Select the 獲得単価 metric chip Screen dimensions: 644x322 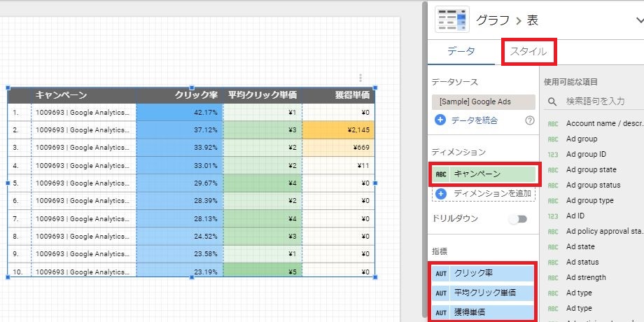[483, 313]
